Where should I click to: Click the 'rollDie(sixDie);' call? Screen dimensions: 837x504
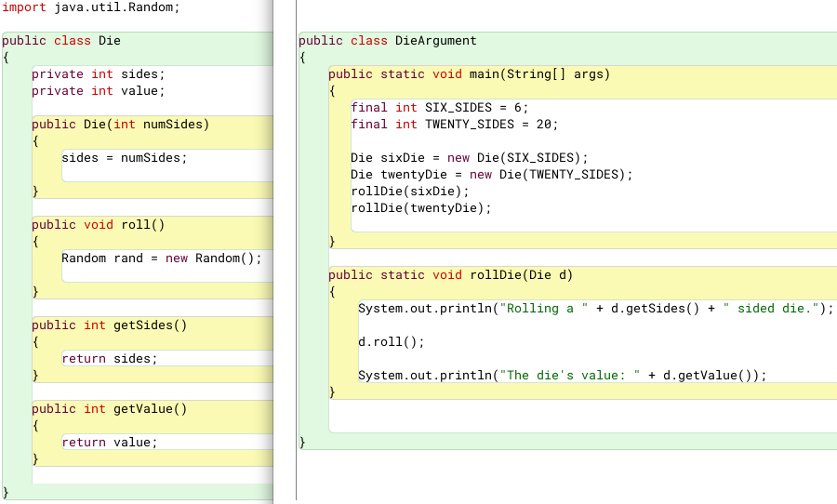[x=409, y=192]
